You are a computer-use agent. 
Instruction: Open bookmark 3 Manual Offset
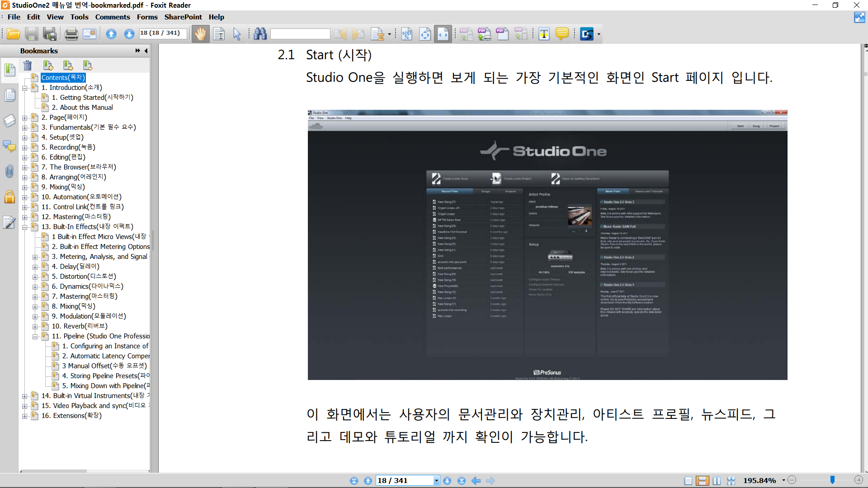104,366
